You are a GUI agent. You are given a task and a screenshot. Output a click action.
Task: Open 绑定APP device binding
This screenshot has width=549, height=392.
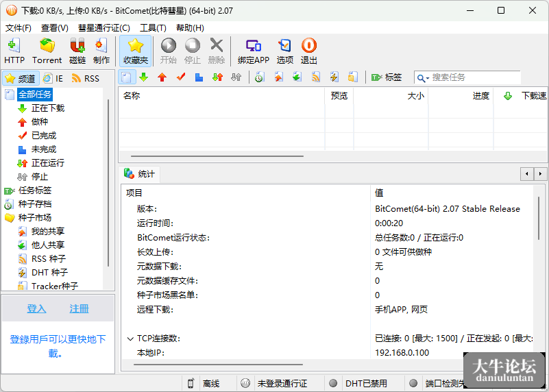point(253,51)
